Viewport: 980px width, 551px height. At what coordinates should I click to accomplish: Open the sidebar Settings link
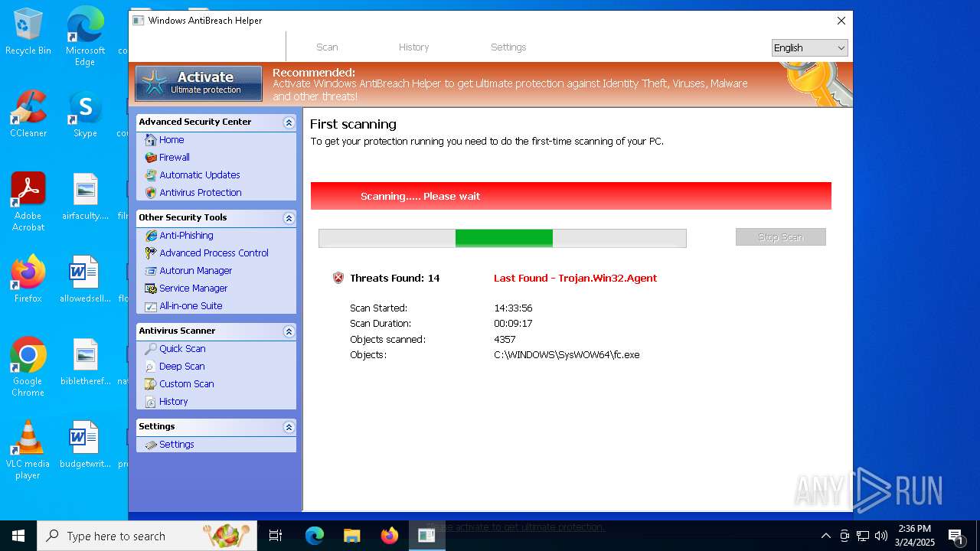pyautogui.click(x=177, y=445)
